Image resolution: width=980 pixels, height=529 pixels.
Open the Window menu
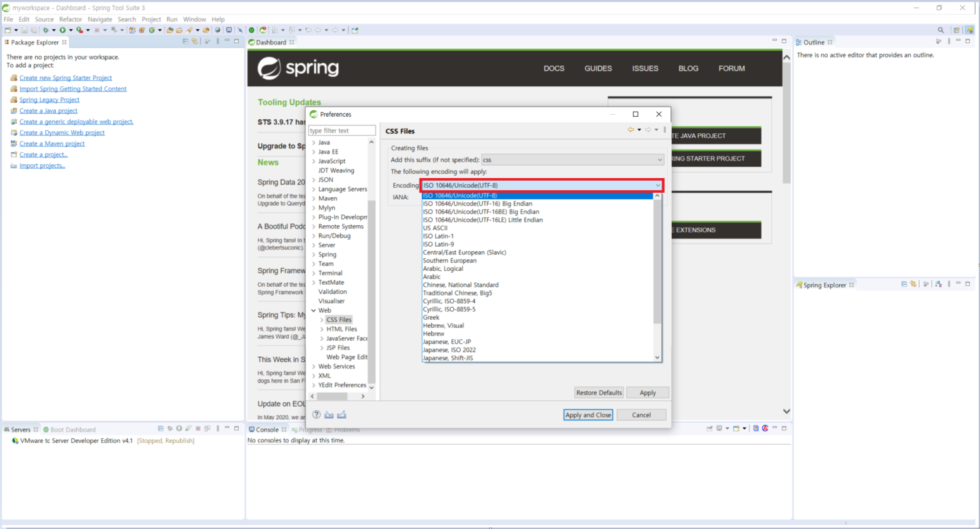[x=194, y=19]
